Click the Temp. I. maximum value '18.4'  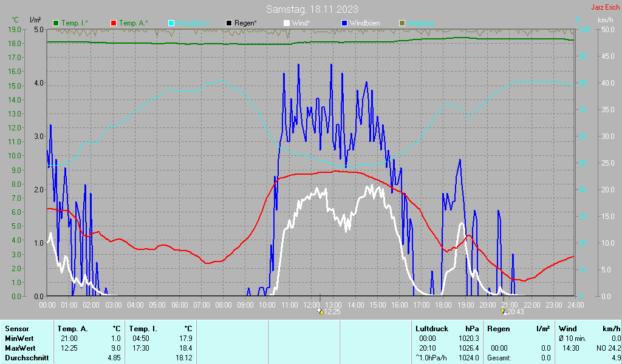186,348
